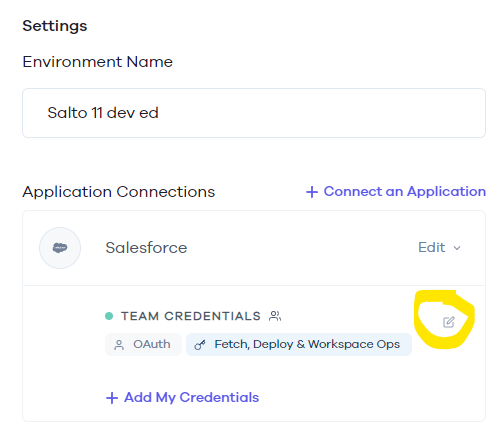Click the Settings heading
Image resolution: width=499 pixels, height=432 pixels.
(55, 26)
